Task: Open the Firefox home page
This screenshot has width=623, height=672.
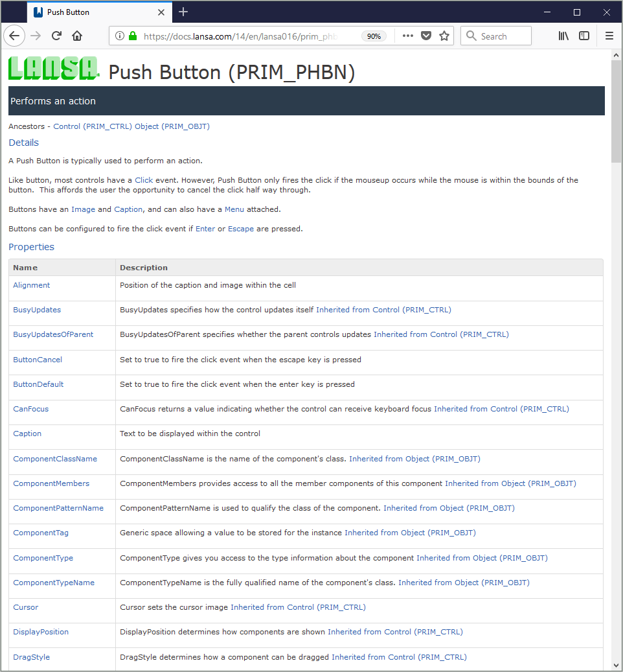Action: [x=77, y=36]
